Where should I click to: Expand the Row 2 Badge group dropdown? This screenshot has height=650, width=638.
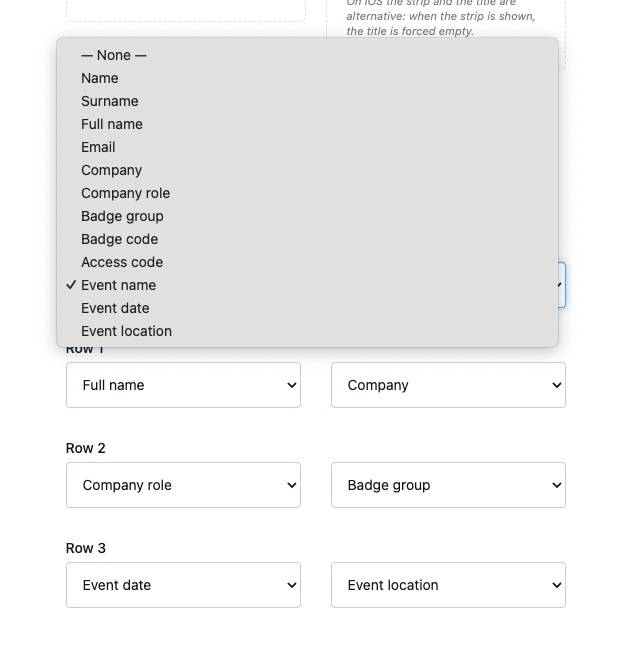click(x=448, y=485)
